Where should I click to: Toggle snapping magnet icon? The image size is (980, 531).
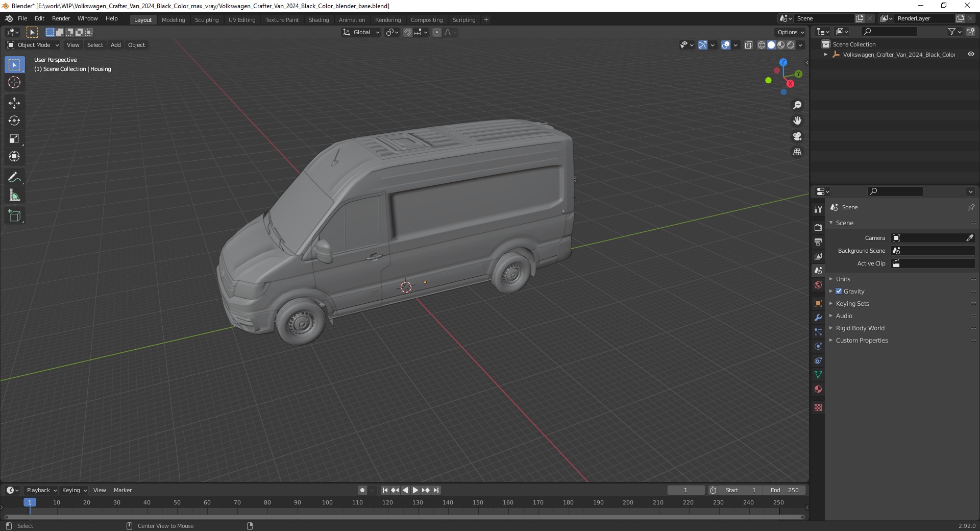point(408,32)
